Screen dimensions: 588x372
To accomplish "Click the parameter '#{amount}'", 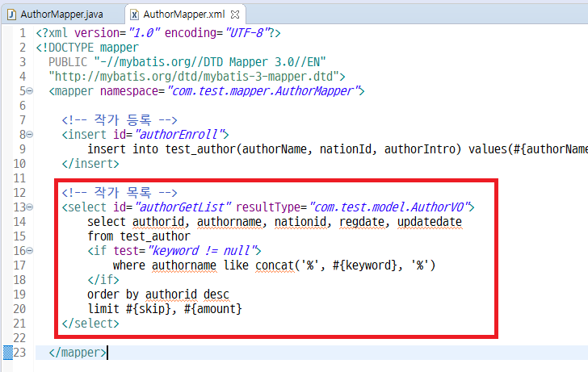I will pyautogui.click(x=213, y=309).
